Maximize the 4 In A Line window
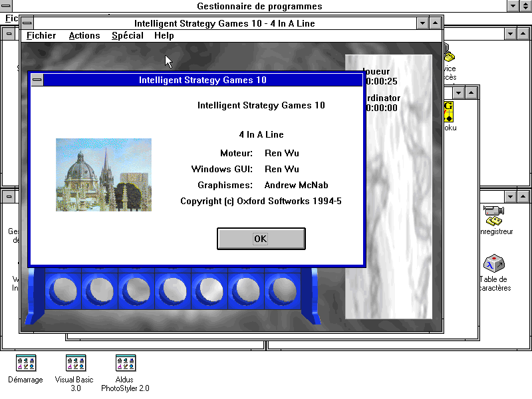Screen dimensions: 532x399 (435, 23)
